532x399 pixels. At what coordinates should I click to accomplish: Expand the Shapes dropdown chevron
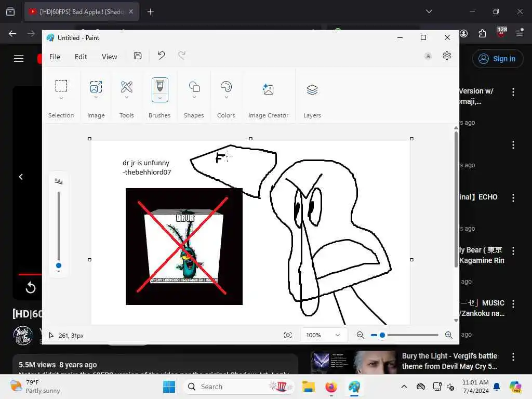point(194,97)
